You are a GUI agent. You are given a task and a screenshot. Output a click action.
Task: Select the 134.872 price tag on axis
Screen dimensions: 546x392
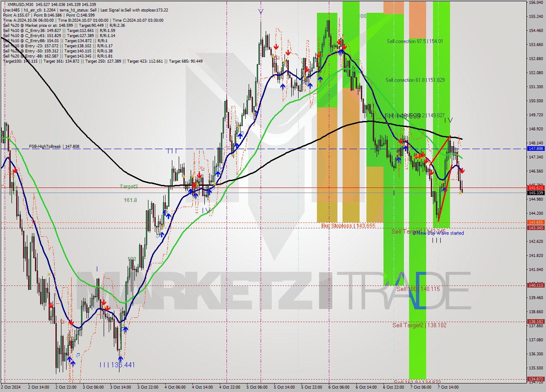pyautogui.click(x=536, y=379)
